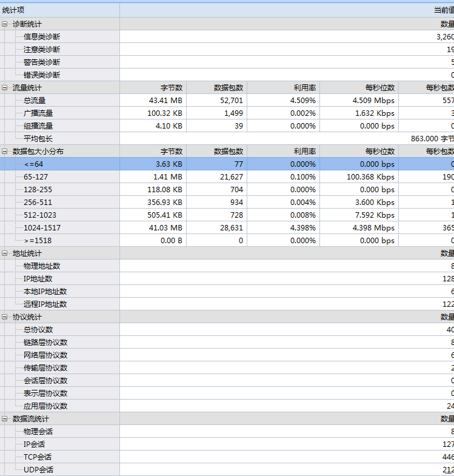
Task: Collapse the 地址统计 group
Action: pyautogui.click(x=5, y=253)
